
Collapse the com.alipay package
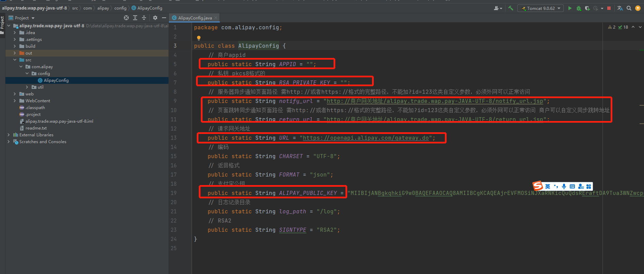[21, 67]
